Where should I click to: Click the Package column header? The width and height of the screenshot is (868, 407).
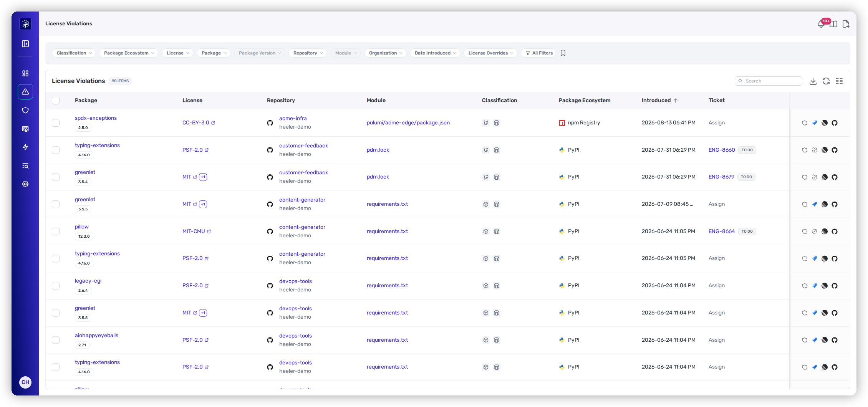86,101
